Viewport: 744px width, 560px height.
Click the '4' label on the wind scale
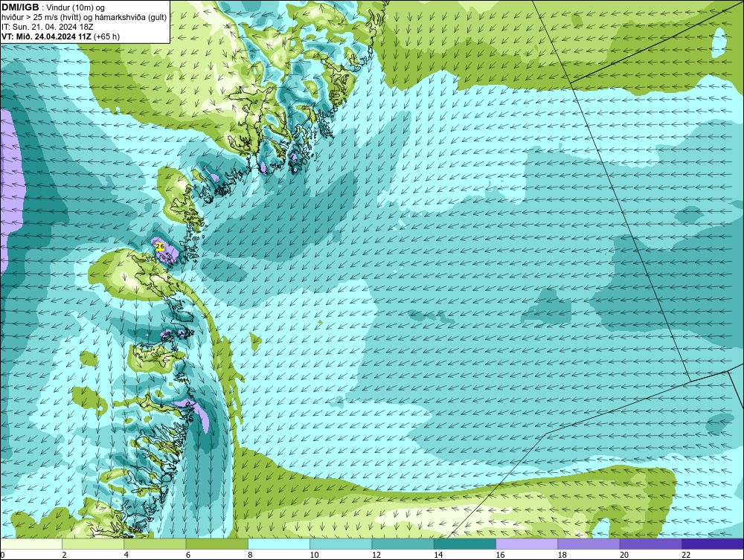tap(126, 556)
